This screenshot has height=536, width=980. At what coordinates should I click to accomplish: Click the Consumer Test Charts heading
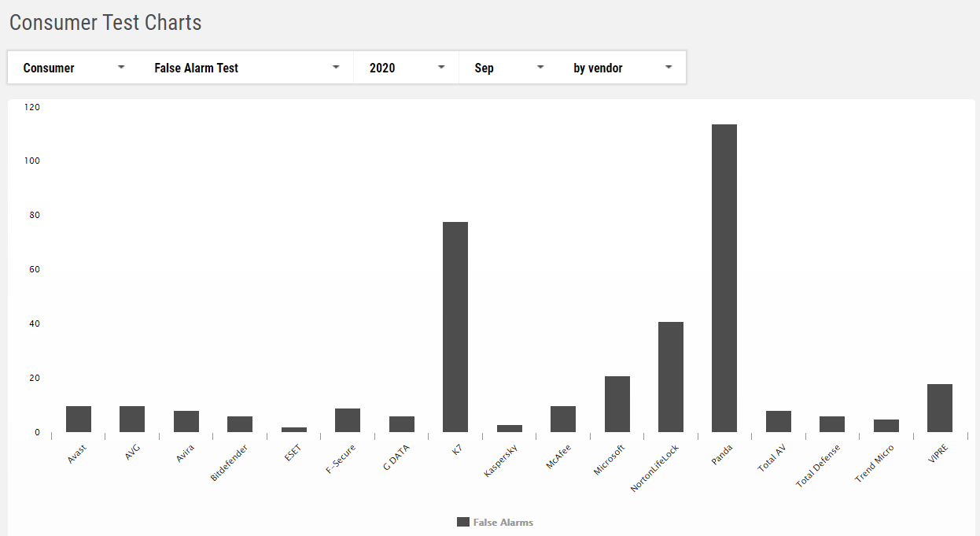(105, 23)
